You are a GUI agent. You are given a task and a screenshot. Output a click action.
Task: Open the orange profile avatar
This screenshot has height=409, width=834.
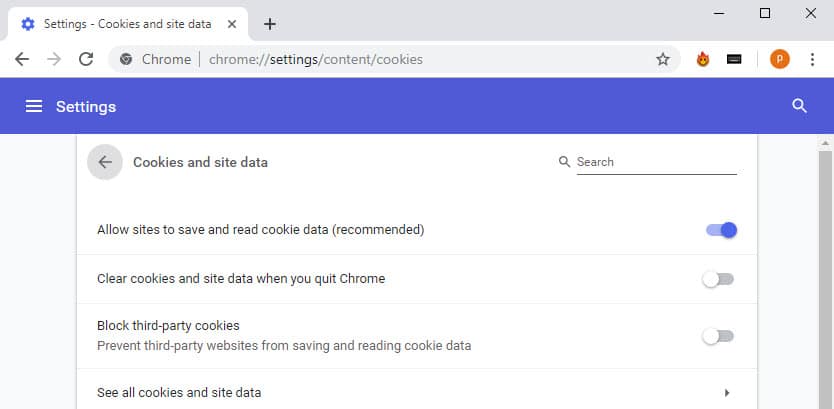coord(780,59)
